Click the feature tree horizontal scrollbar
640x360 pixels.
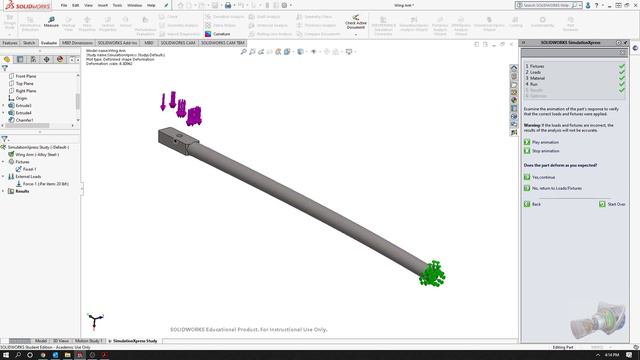27,125
